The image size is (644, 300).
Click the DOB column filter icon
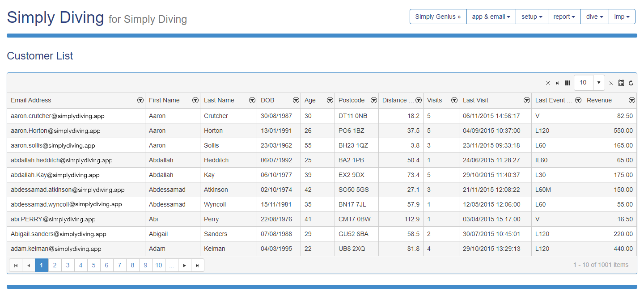(296, 101)
